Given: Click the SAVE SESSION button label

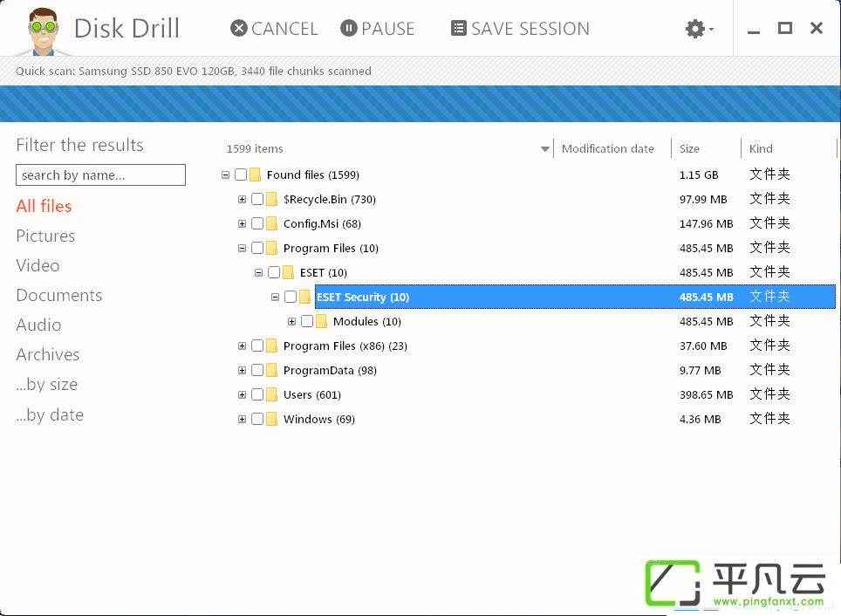Looking at the screenshot, I should point(530,29).
